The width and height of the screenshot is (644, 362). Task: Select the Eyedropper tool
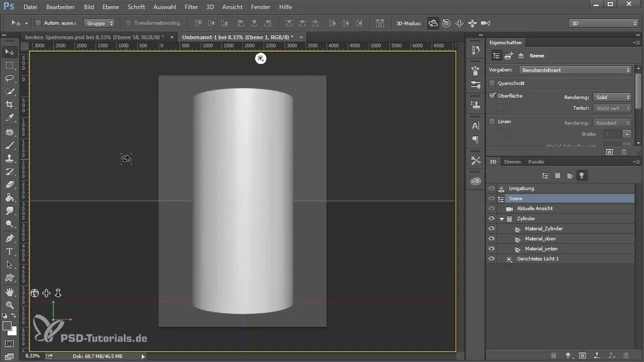(x=10, y=118)
